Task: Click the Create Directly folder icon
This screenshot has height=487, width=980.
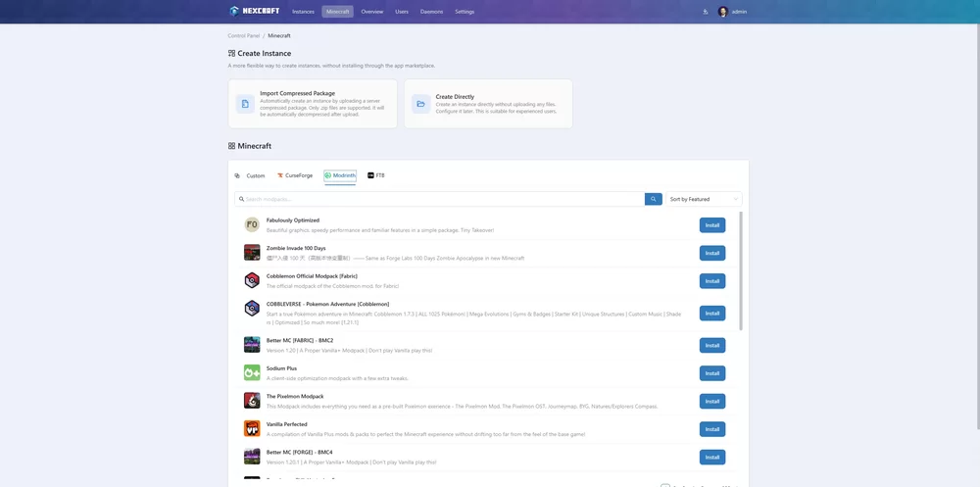Action: tap(420, 104)
